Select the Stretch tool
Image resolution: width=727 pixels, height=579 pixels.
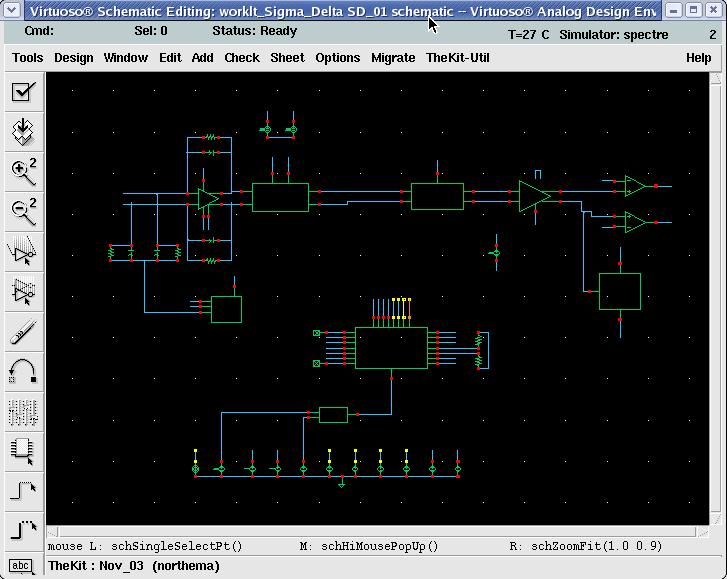23,251
